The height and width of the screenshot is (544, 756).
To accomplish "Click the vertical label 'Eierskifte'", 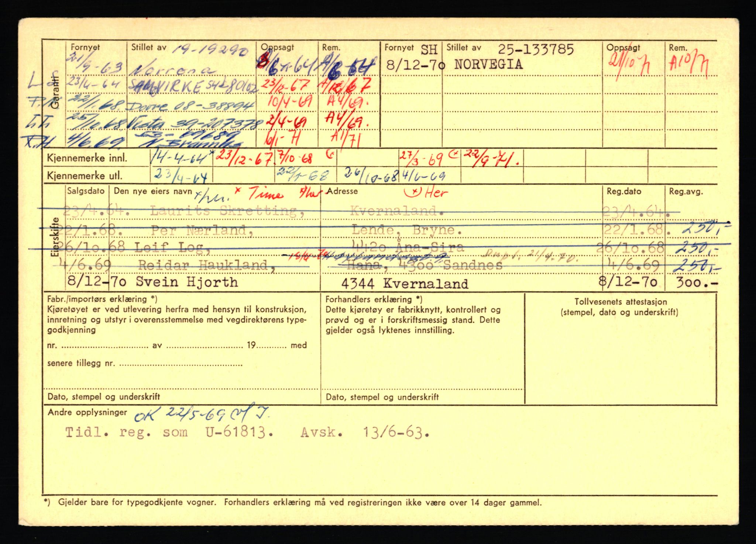I will [55, 237].
